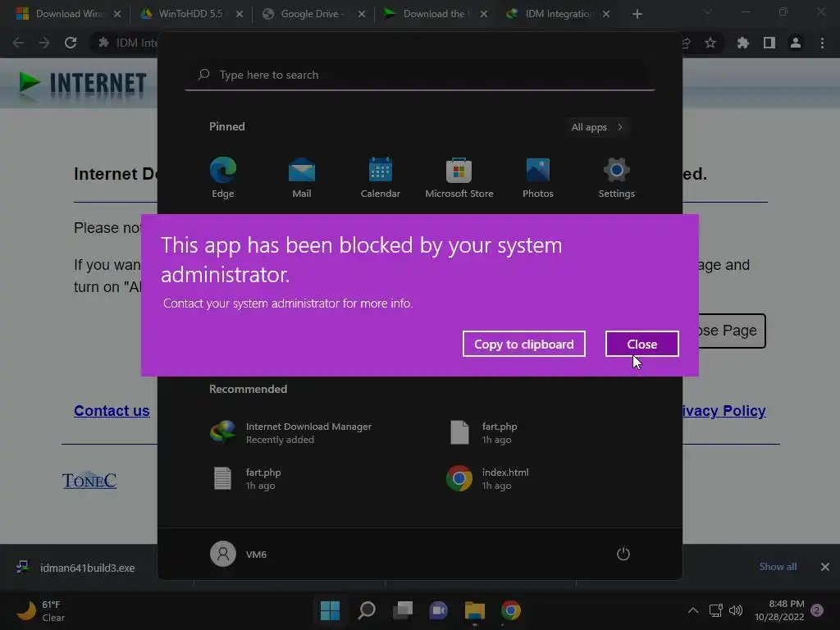Open the Photos pinned app
Image resolution: width=840 pixels, height=630 pixels.
pyautogui.click(x=538, y=178)
